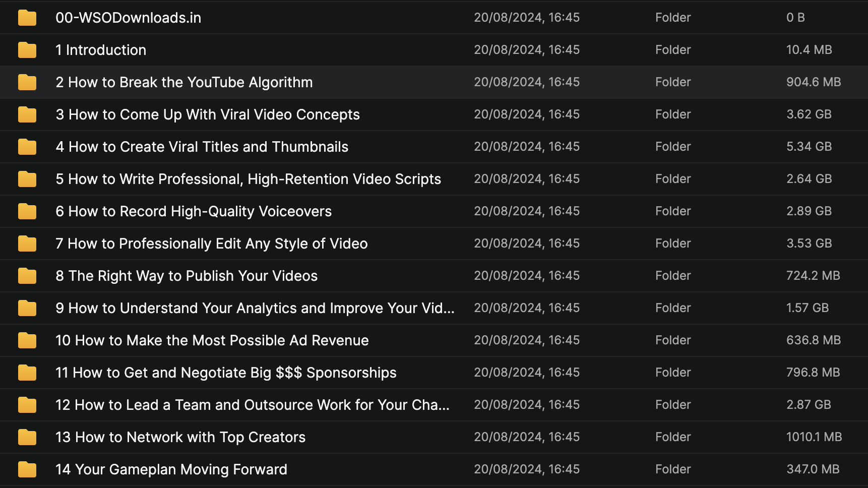Screen dimensions: 868x488
Task: Click the 0 B size of 00-WSODownloads.in
Action: (795, 18)
